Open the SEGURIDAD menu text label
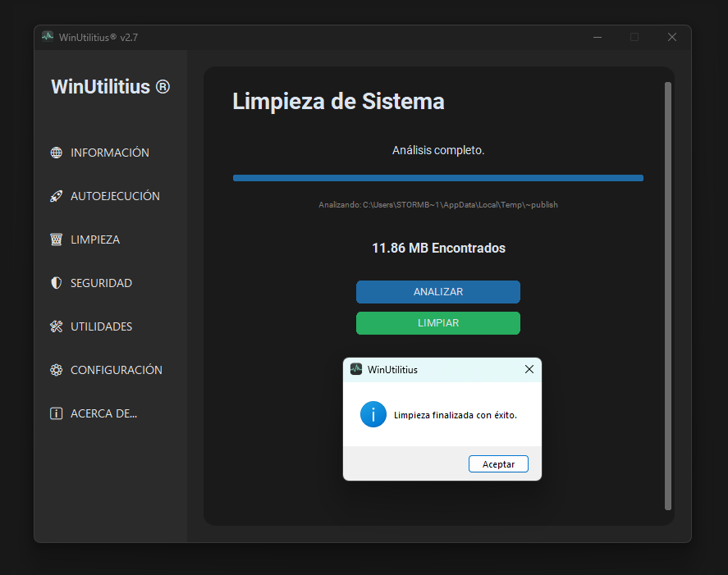Viewport: 728px width, 575px height. click(101, 283)
